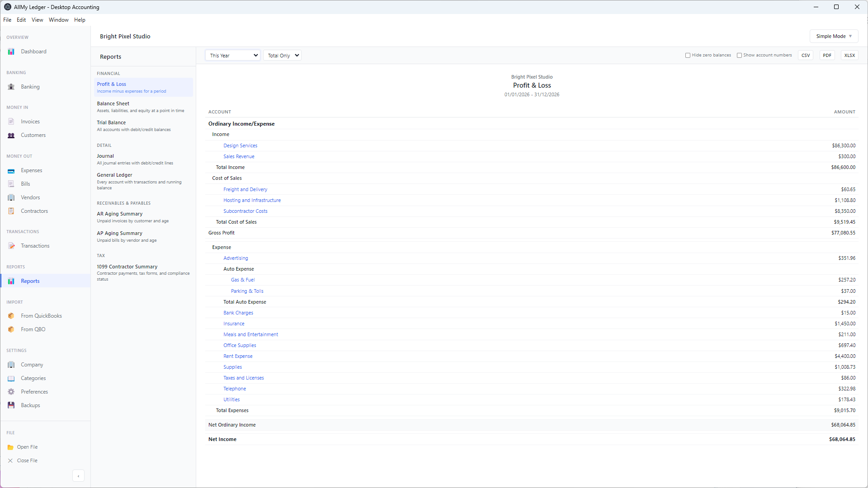The image size is (868, 488).
Task: Open the Design Services account link
Action: coord(240,145)
